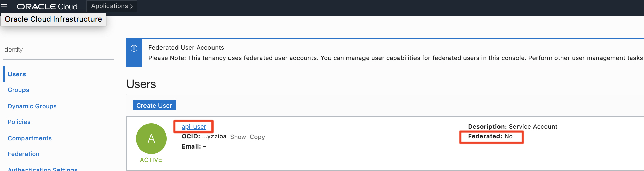644x171 pixels.
Task: Show the full OCID
Action: (238, 137)
